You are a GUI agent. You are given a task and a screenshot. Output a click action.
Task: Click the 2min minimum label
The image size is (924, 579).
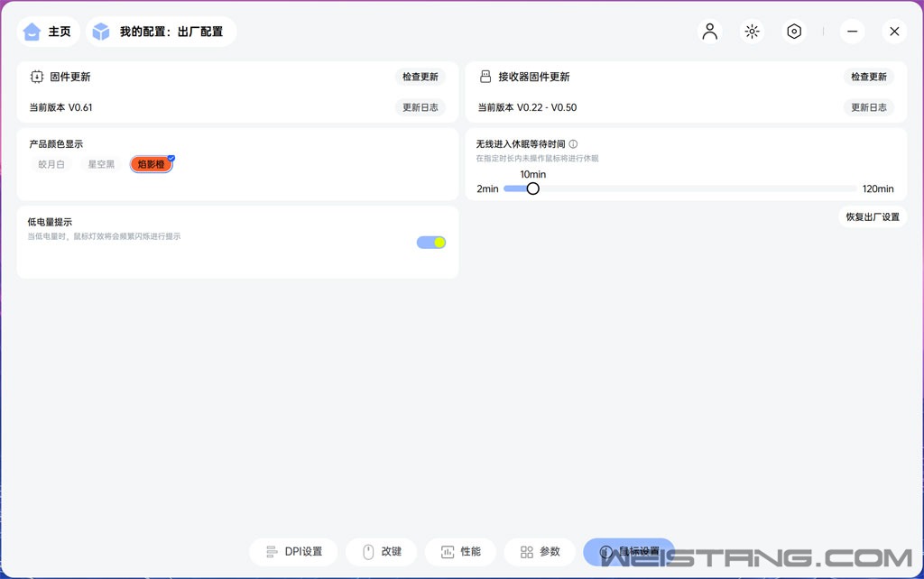(487, 189)
